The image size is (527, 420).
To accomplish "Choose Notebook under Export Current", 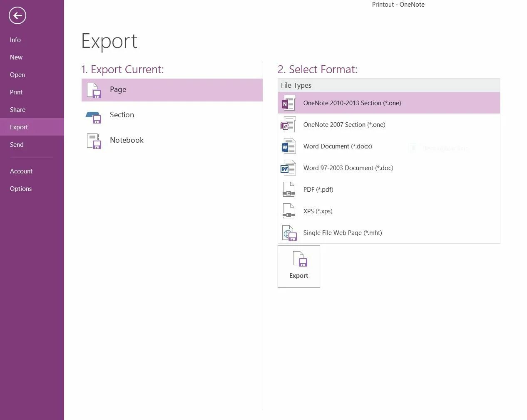I will coord(172,141).
